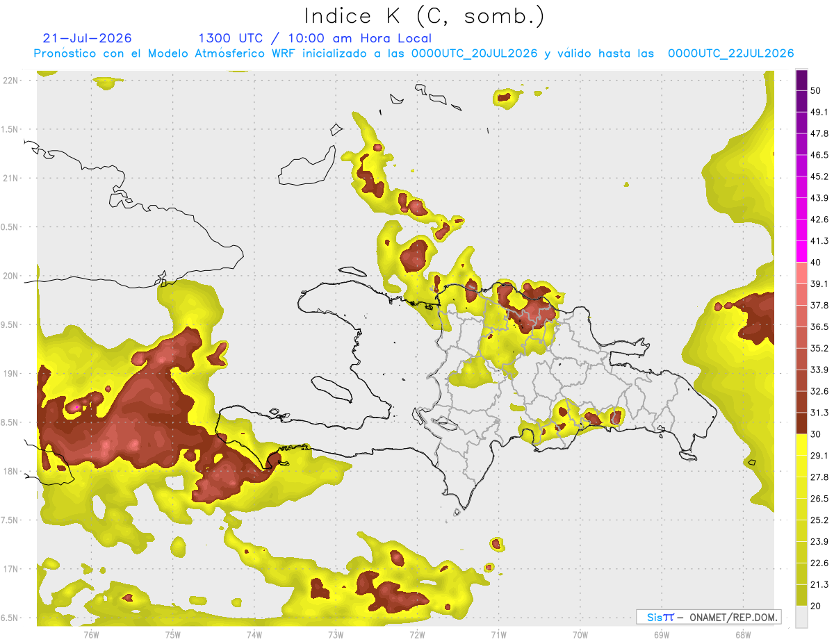Click the 19N latitude label
The image size is (834, 644).
[x=10, y=374]
